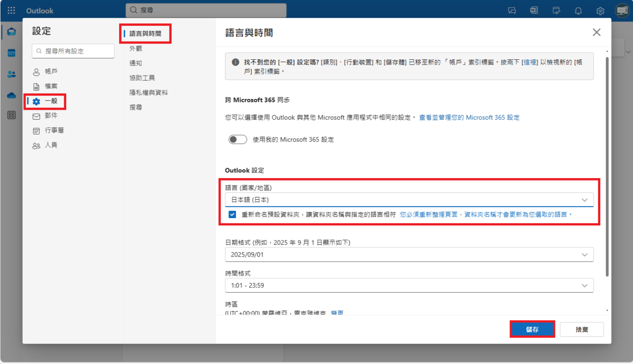Uncheck 重新命名預設資料夾 checkbox
Image resolution: width=633 pixels, height=364 pixels.
click(x=232, y=215)
